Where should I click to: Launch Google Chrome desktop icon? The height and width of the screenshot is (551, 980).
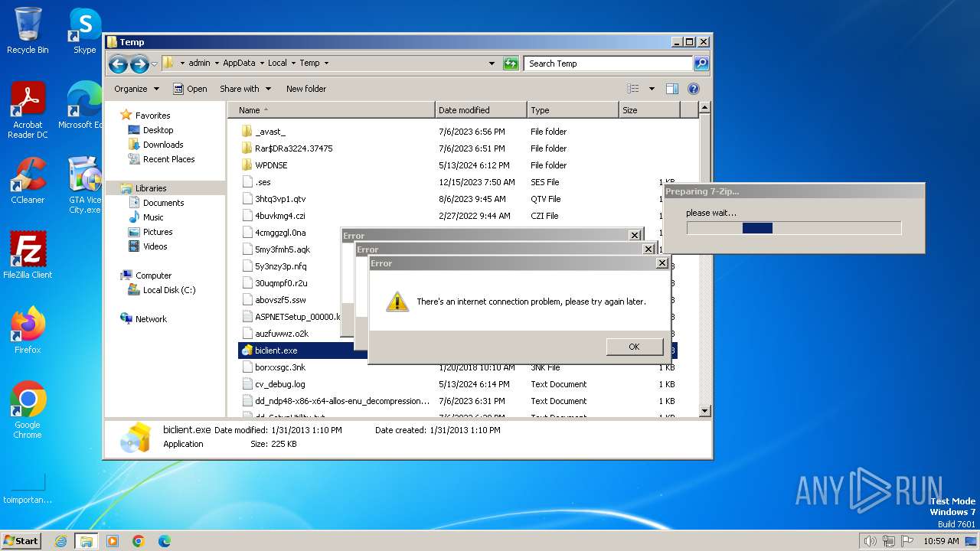28,409
